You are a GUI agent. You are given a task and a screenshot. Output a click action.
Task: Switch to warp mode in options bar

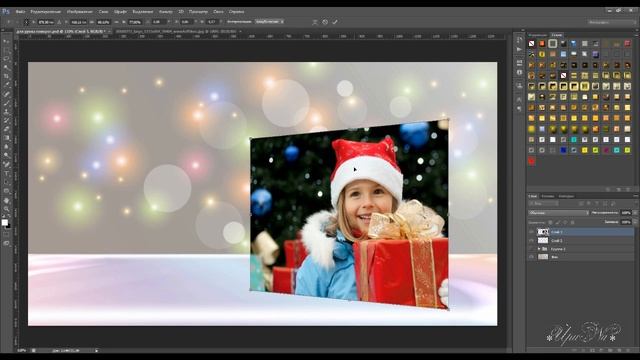click(x=315, y=22)
